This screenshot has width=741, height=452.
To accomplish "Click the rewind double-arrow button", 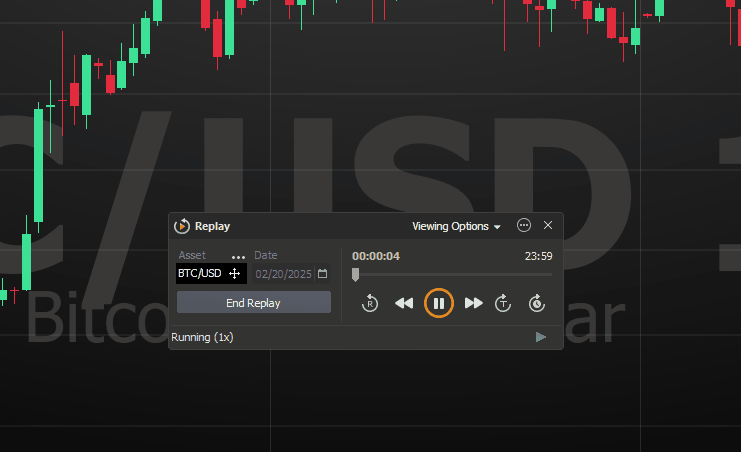I will click(404, 303).
